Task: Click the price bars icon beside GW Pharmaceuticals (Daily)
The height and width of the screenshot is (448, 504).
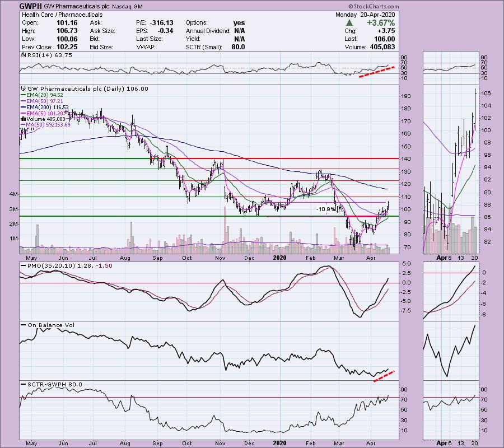Action: pos(23,88)
